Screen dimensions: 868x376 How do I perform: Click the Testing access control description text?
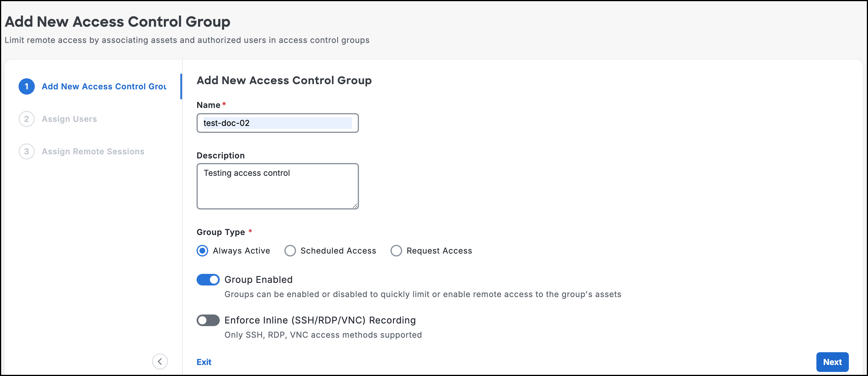click(247, 173)
